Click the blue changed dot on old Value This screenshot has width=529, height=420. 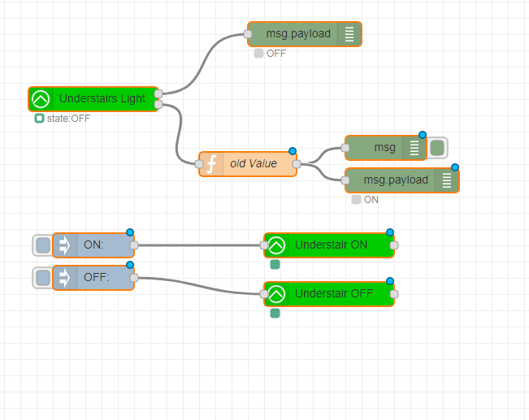tap(293, 151)
